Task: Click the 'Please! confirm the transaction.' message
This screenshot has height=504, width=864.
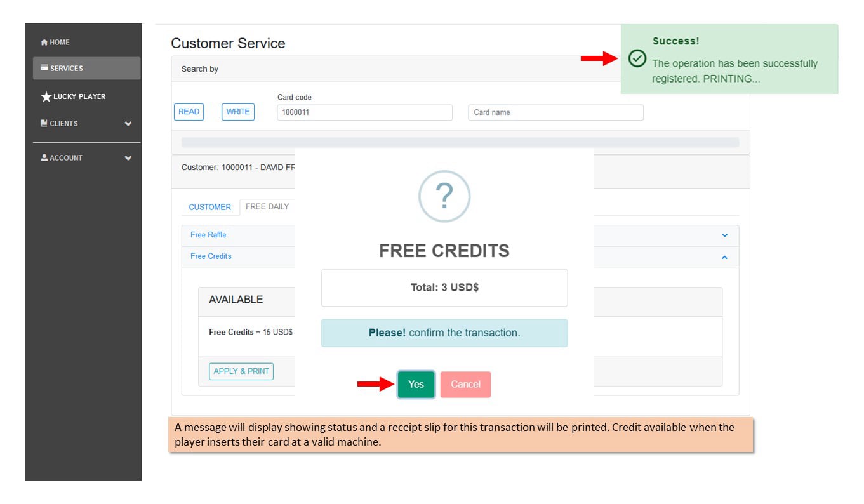Action: point(444,333)
